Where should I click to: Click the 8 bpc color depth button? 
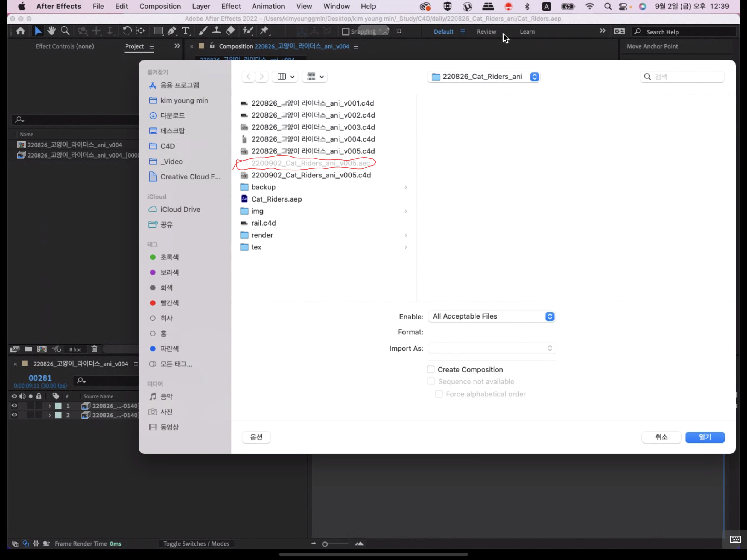tap(75, 349)
